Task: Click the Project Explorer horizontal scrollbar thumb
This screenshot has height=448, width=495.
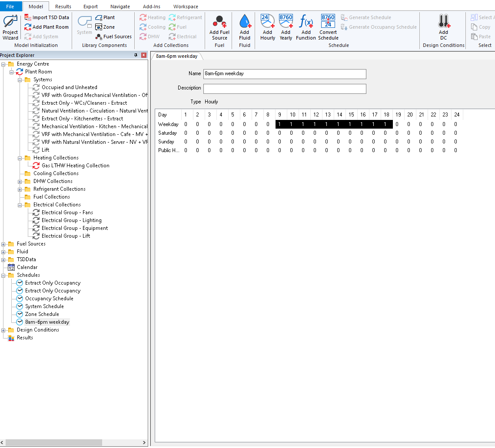Action: [x=53, y=443]
